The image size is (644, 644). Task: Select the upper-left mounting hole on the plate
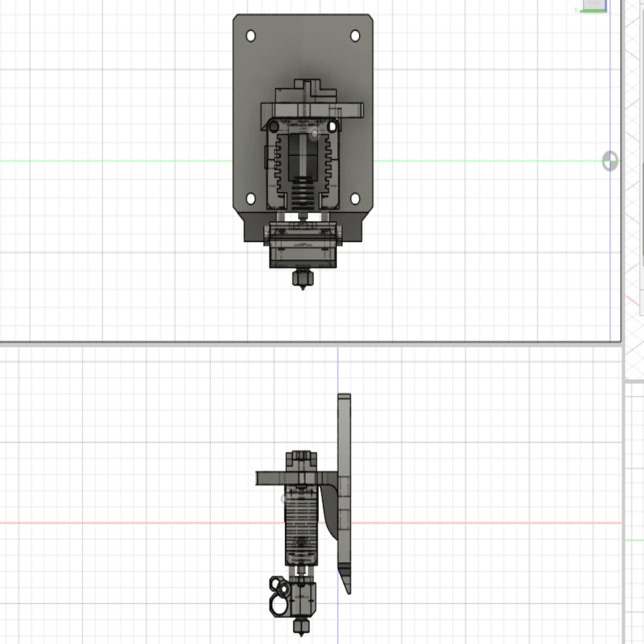[250, 36]
